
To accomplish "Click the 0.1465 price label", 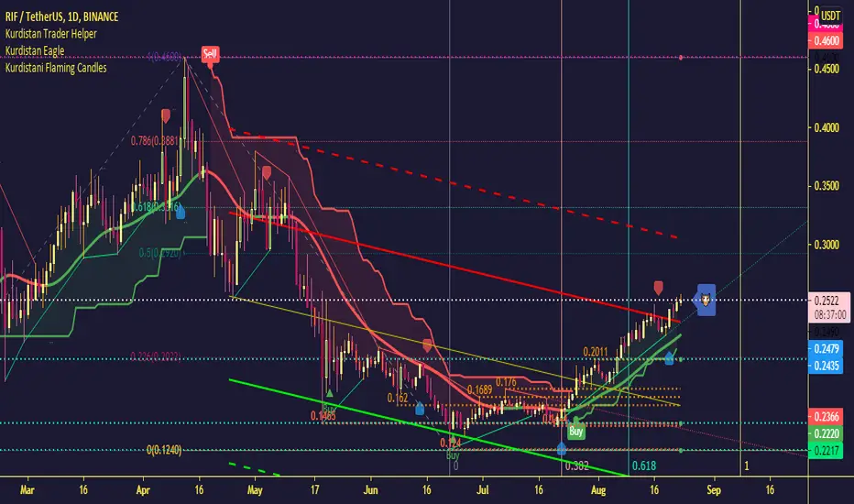I will click(x=323, y=416).
